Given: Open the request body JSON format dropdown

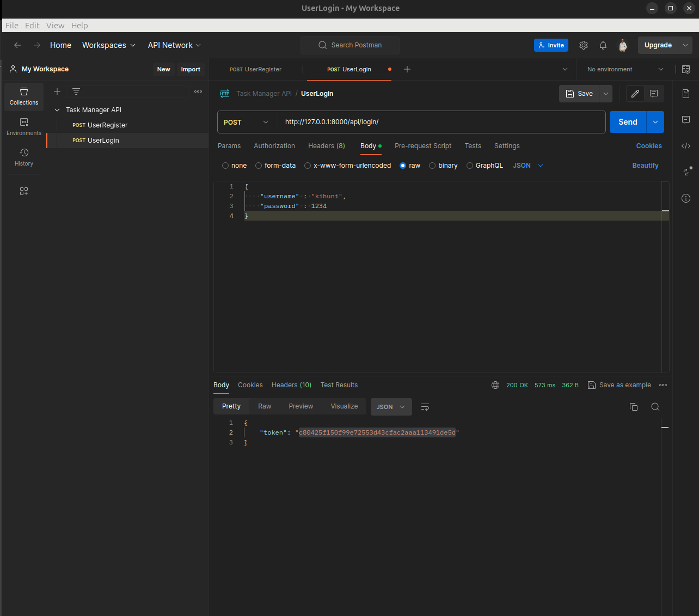Looking at the screenshot, I should pos(528,166).
